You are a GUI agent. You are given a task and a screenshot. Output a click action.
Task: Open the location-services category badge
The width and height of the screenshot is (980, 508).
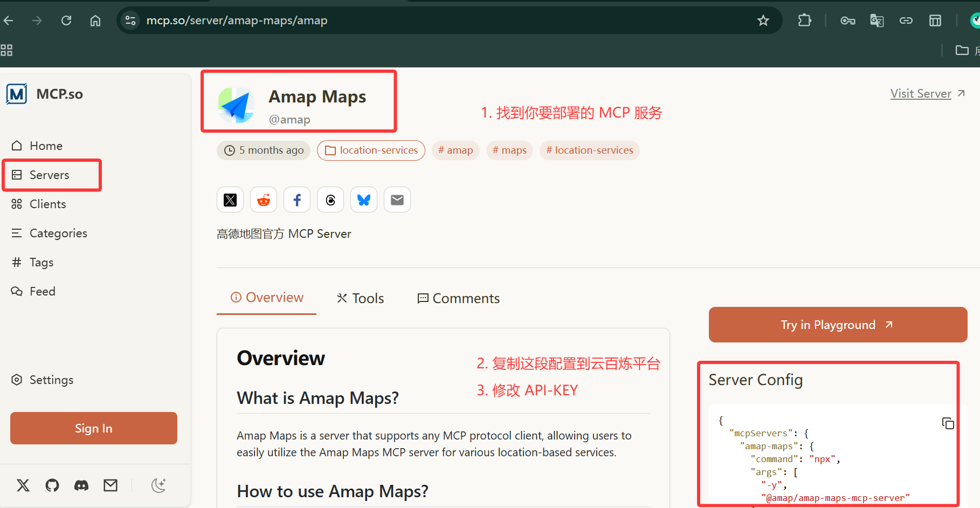pos(371,150)
